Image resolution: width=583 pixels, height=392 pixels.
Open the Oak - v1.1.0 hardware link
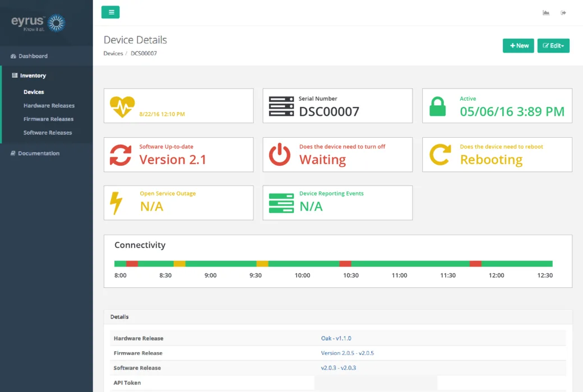coord(336,338)
